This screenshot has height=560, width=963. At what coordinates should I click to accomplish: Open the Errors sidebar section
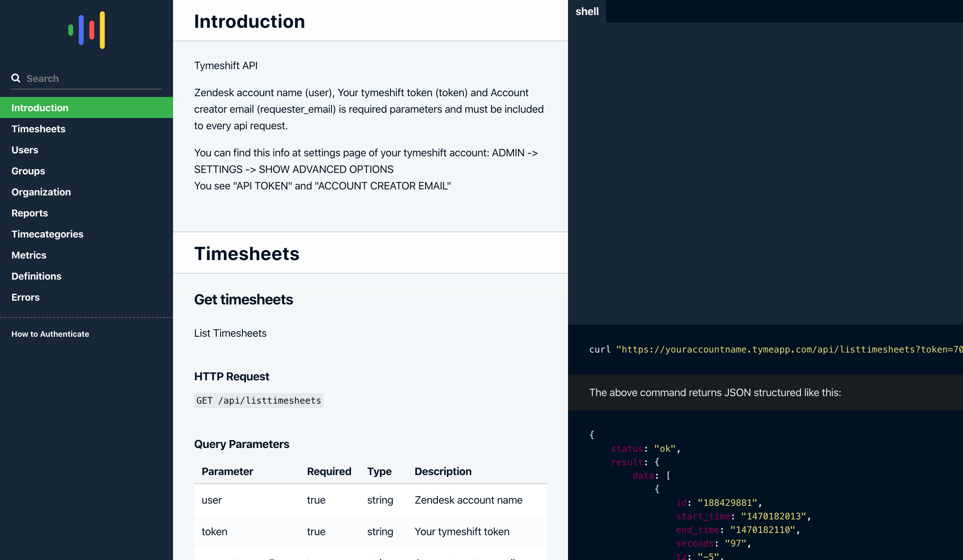[87, 297]
